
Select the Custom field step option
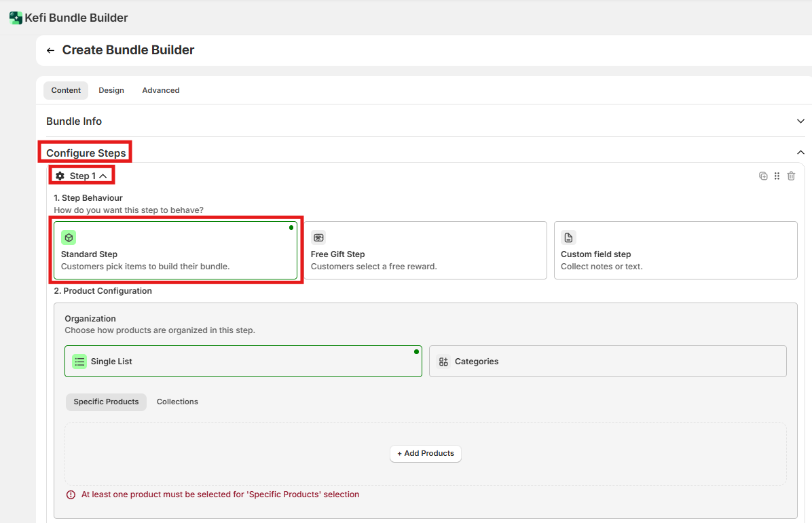[x=676, y=250]
